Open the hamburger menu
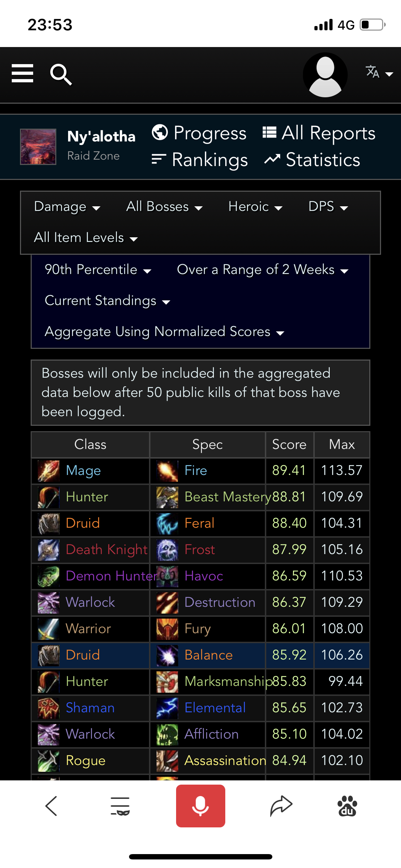The height and width of the screenshot is (868, 401). 22,73
